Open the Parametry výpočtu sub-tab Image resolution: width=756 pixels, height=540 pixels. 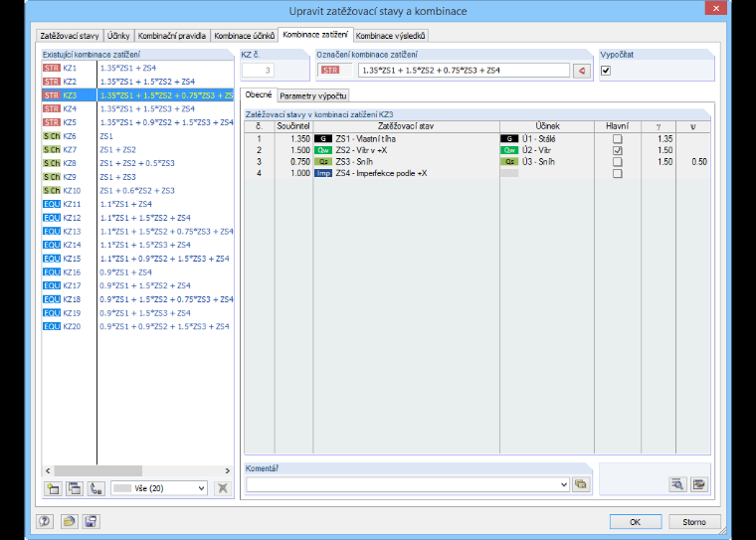pos(313,95)
